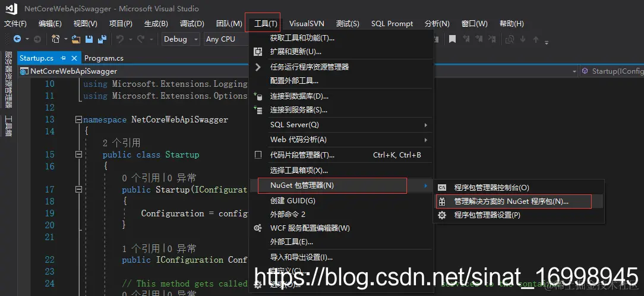Open the 团队(M) menu

tap(229, 23)
